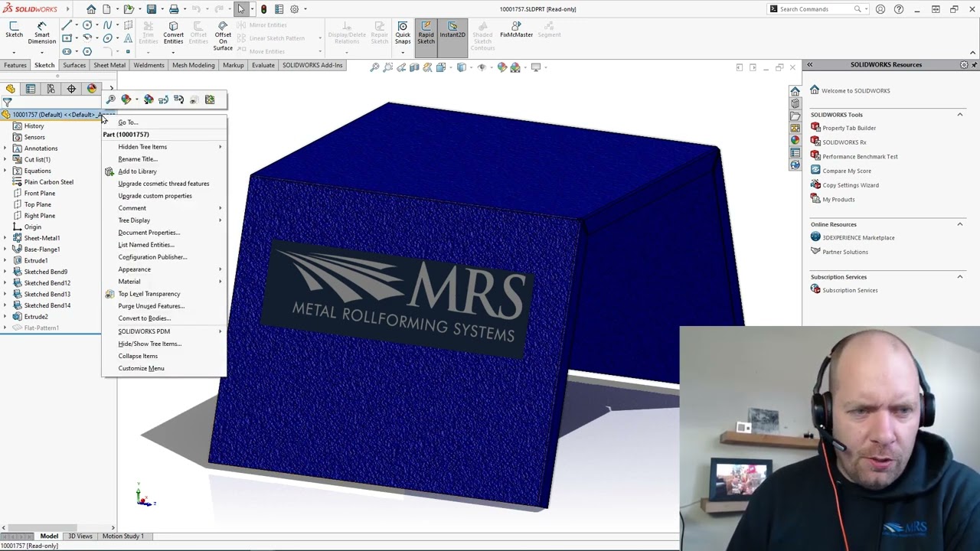Viewport: 980px width, 551px height.
Task: Expand the Sheet-Metal1 feature node
Action: click(5, 238)
